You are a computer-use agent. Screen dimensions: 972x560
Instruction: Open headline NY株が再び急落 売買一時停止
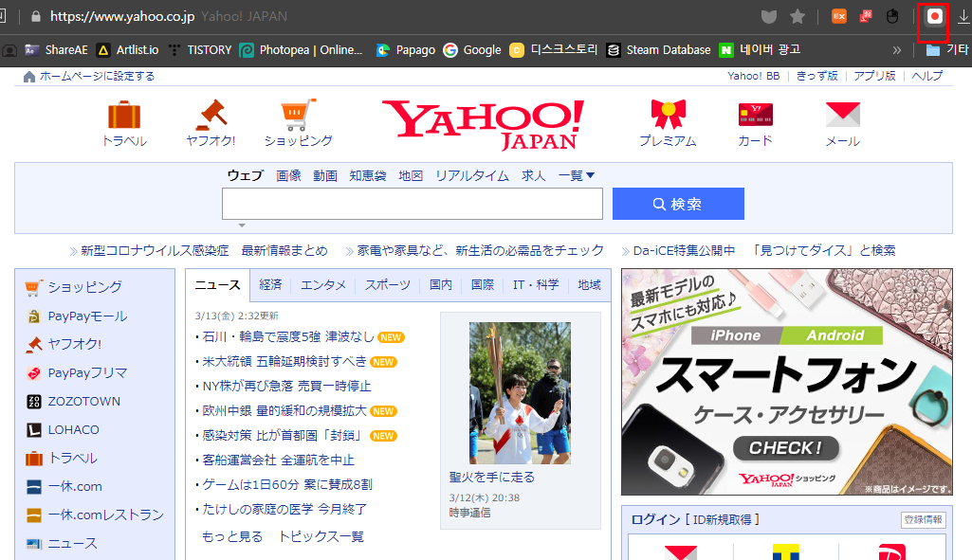coord(286,387)
